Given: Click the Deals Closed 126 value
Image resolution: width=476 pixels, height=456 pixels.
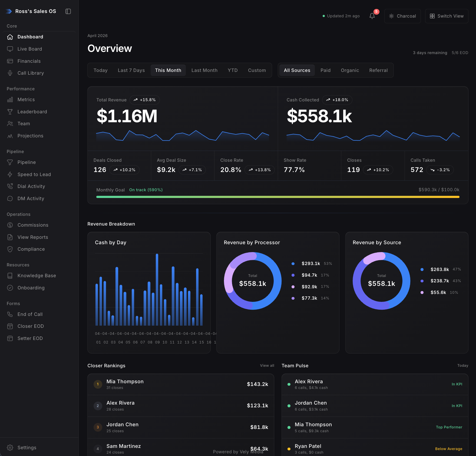Looking at the screenshot, I should click(100, 170).
